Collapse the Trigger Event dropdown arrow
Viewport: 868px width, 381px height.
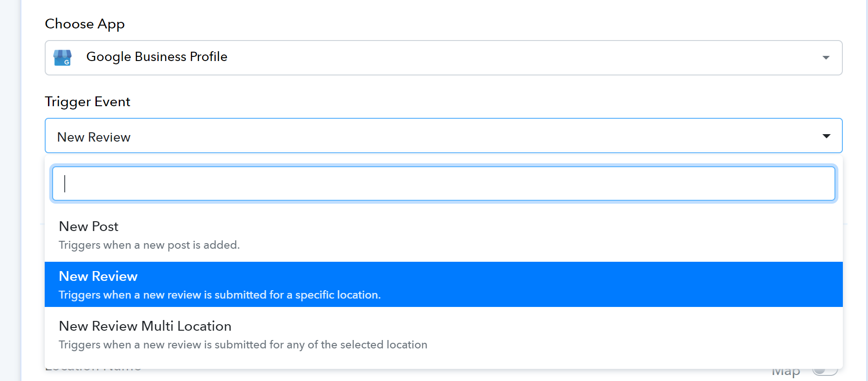click(x=826, y=136)
